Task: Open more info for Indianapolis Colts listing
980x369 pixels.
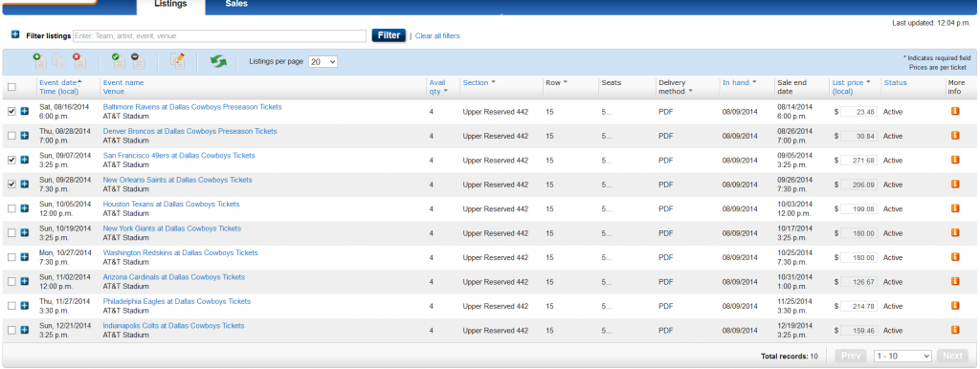Action: 955,331
